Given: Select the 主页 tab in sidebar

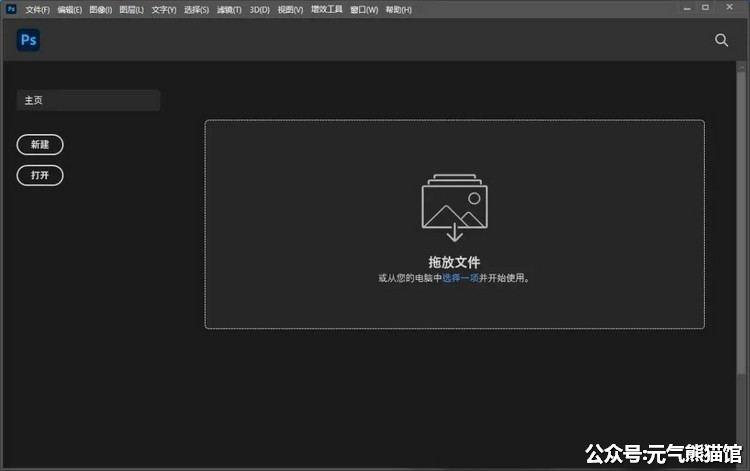Looking at the screenshot, I should pos(88,100).
